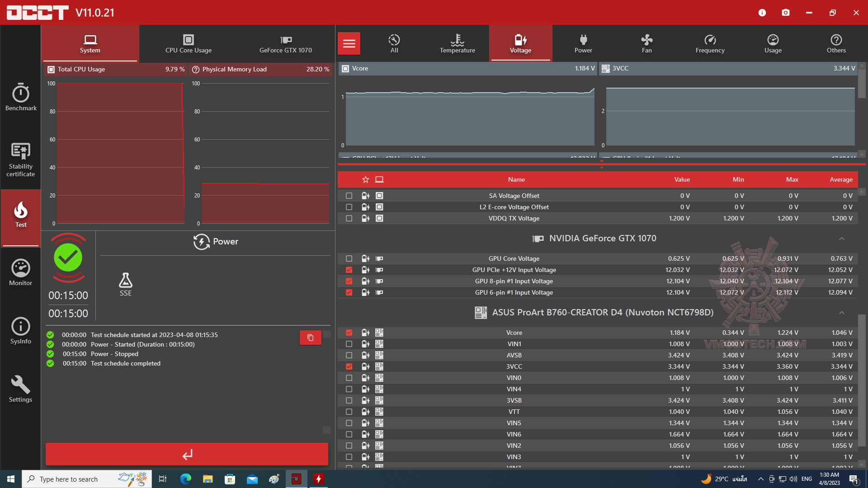Show hidden icons in system tray
868x488 pixels.
pos(760,479)
